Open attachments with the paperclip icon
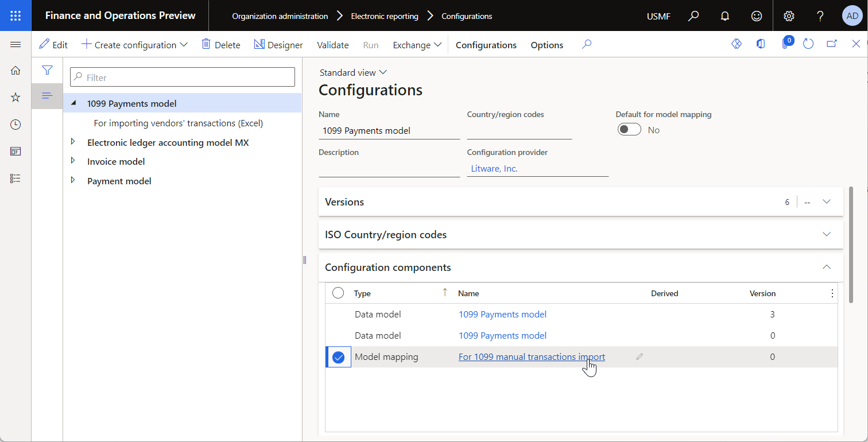The height and width of the screenshot is (442, 868). pyautogui.click(x=785, y=44)
